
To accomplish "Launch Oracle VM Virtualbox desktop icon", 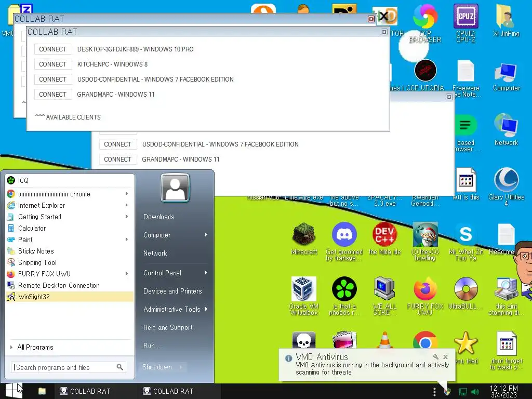I will (x=304, y=296).
